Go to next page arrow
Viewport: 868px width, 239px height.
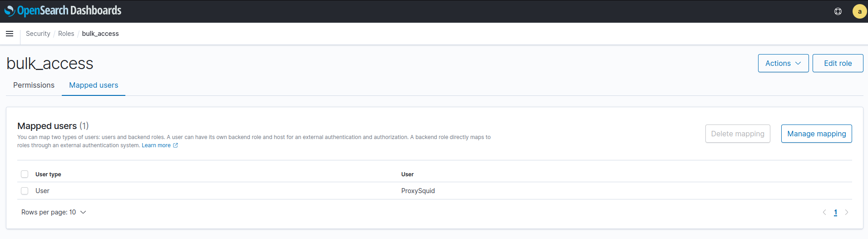[x=847, y=212]
